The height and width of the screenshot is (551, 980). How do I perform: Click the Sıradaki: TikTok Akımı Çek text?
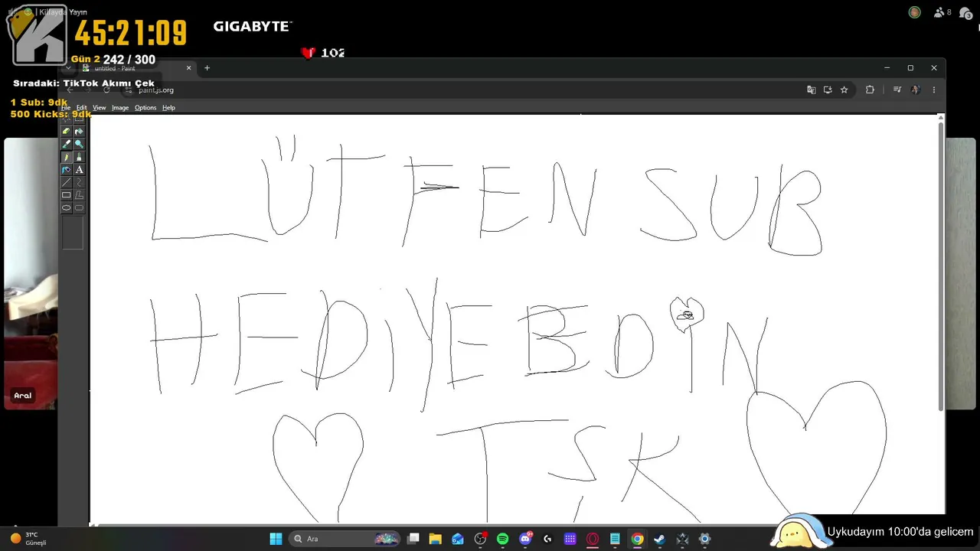tap(83, 83)
